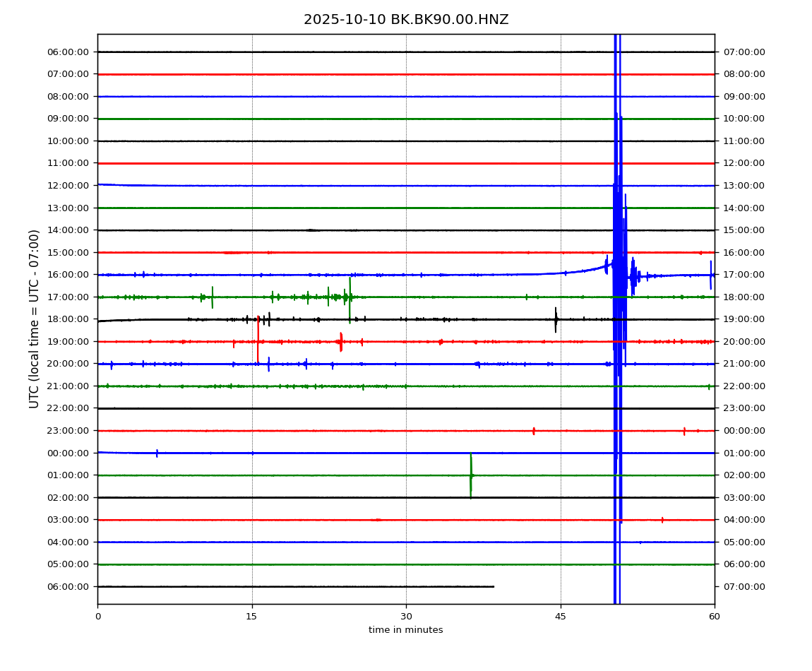Click the left-axis 12:00:00 UTC tick label
The height and width of the screenshot is (671, 812).
tap(69, 185)
